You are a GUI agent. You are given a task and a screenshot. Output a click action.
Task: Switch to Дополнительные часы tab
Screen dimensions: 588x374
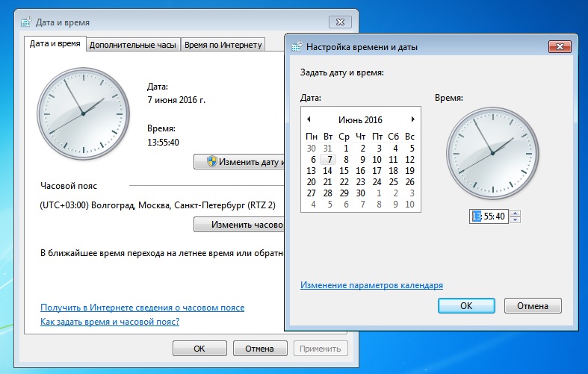coord(133,45)
